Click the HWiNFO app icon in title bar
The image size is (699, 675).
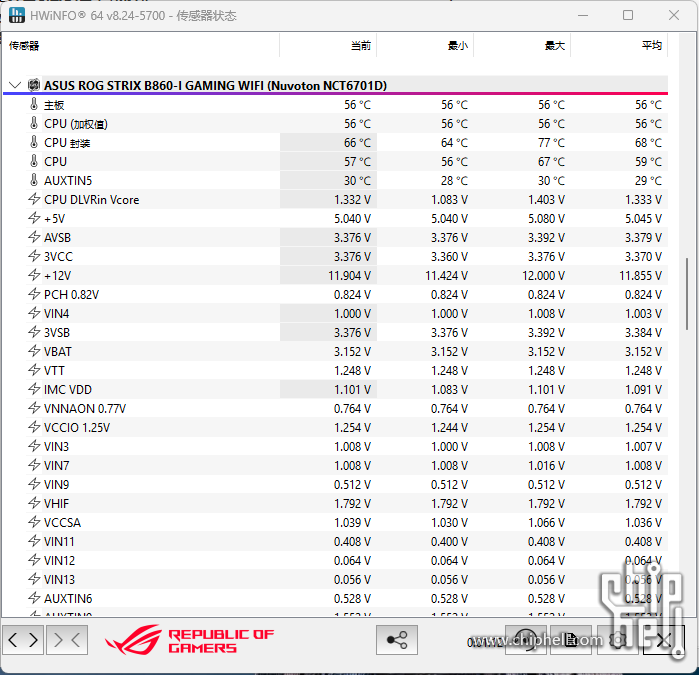[x=16, y=15]
